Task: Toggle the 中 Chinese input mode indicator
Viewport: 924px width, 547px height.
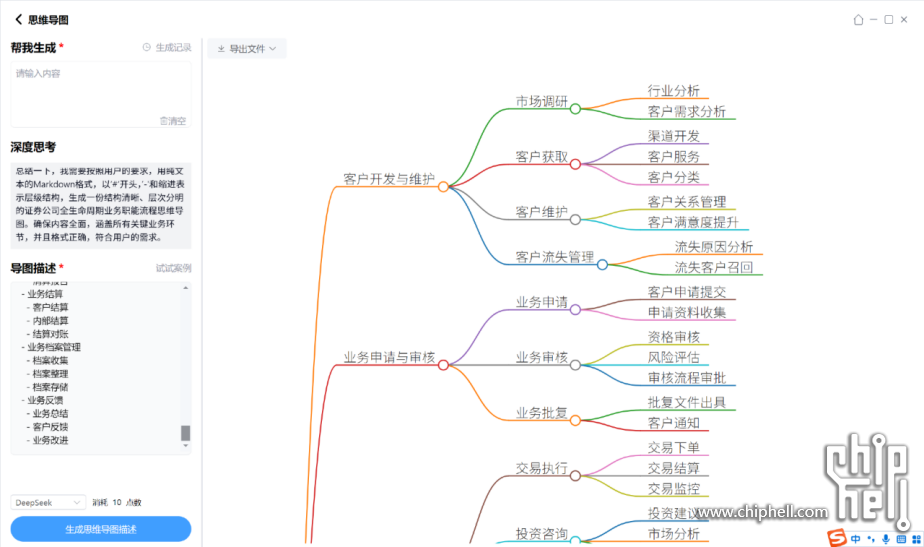Action: click(856, 539)
